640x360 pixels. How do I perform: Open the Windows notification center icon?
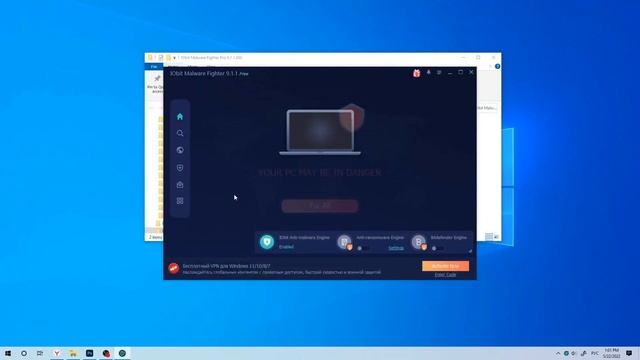pyautogui.click(x=629, y=353)
